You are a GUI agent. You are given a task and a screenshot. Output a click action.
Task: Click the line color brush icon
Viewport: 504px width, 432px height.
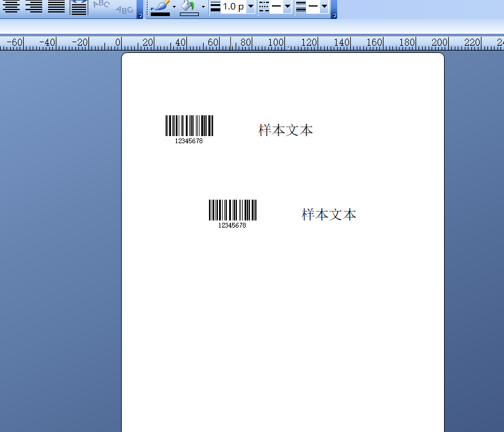[160, 8]
